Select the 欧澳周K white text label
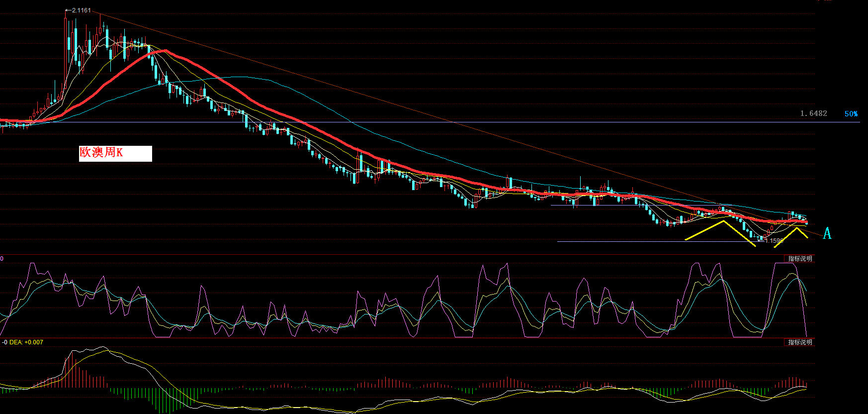 point(115,153)
